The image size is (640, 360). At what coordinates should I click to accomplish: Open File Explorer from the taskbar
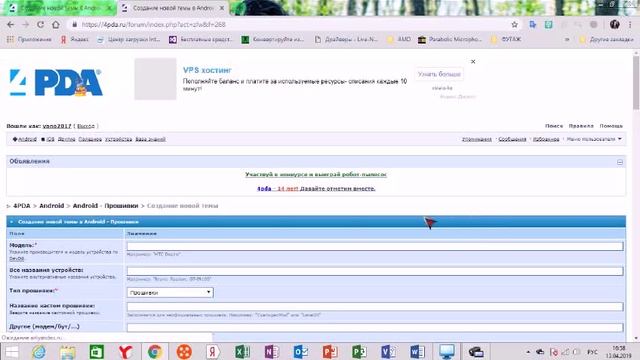click(68, 352)
